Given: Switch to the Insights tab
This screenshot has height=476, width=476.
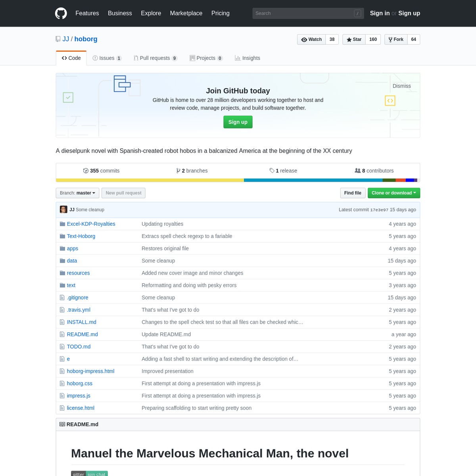Looking at the screenshot, I should click(x=248, y=58).
